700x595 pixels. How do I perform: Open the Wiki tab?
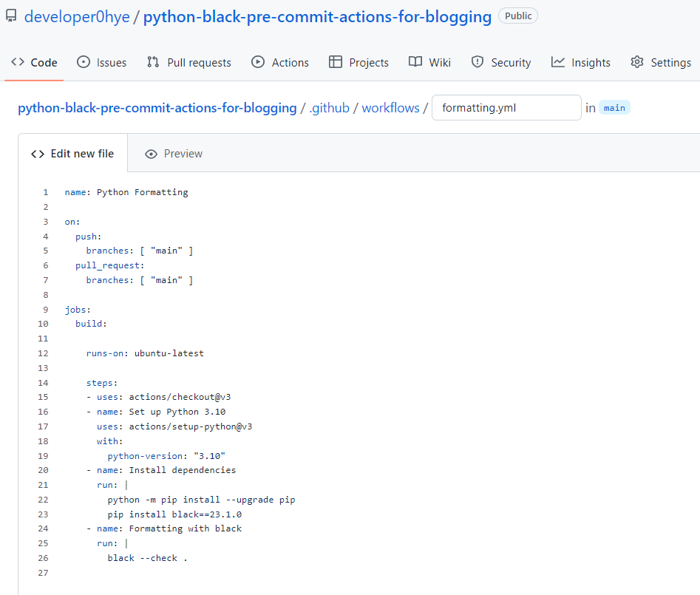pos(429,63)
